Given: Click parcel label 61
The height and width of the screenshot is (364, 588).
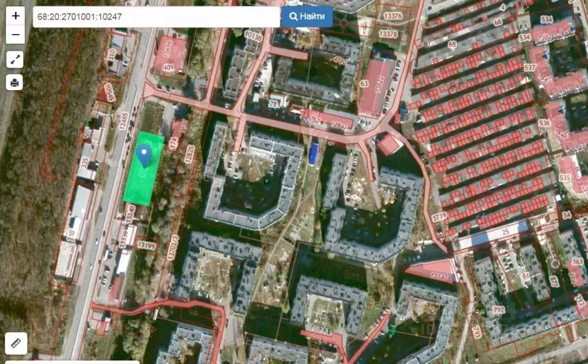Looking at the screenshot, I should (x=525, y=276).
